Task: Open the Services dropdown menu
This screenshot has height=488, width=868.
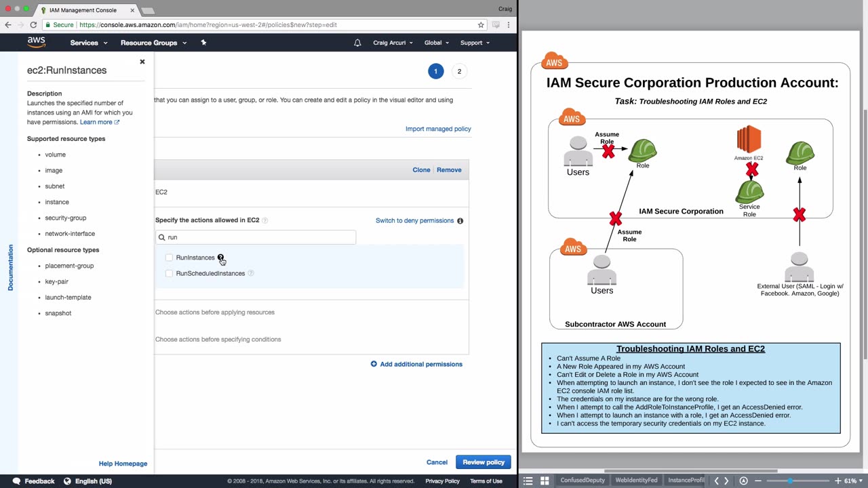Action: point(89,43)
